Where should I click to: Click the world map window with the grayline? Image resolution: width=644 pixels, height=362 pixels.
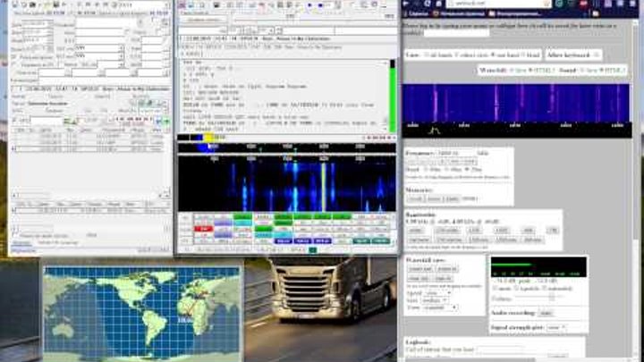pos(141,310)
